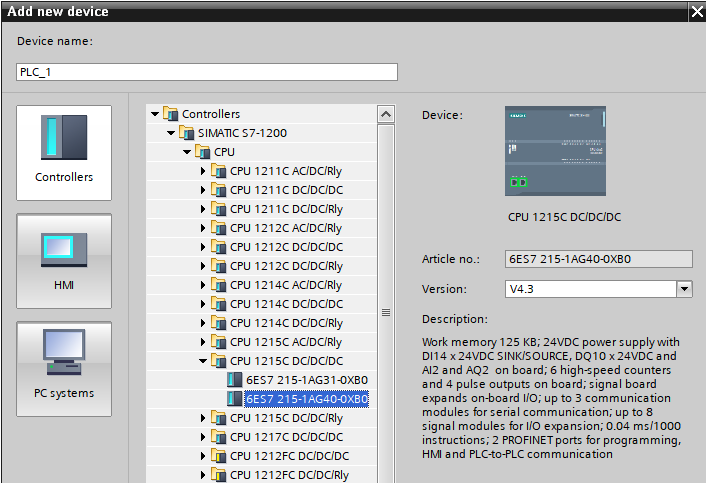Click the 6ES7 215-1AG31-0XB0 module icon
Image resolution: width=706 pixels, height=483 pixels.
pos(235,380)
